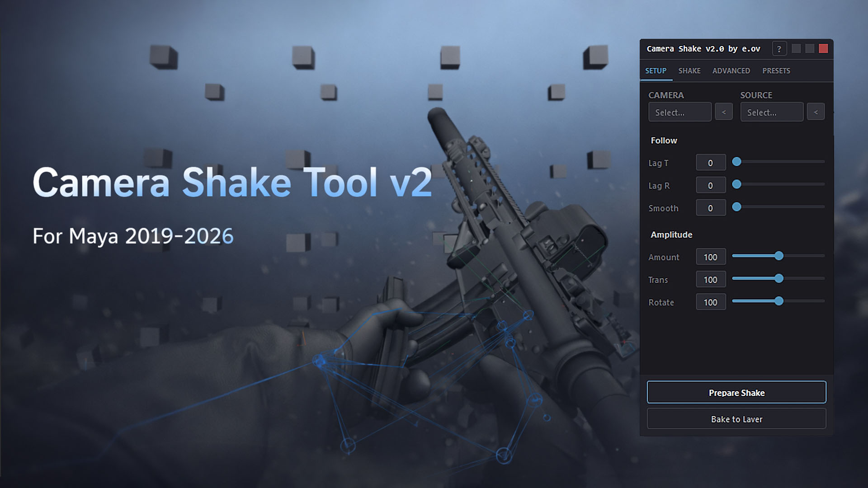Open the help question mark button
Image resolution: width=868 pixels, height=488 pixels.
tap(779, 49)
